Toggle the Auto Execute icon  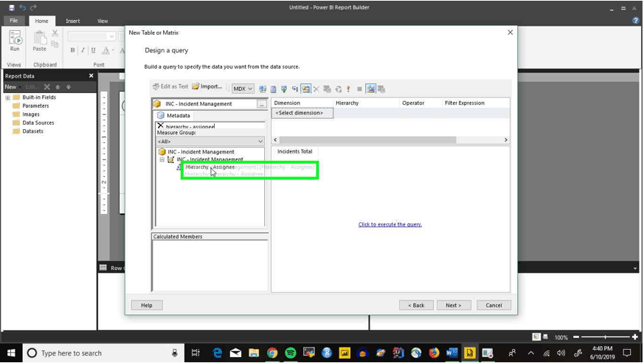click(x=295, y=89)
